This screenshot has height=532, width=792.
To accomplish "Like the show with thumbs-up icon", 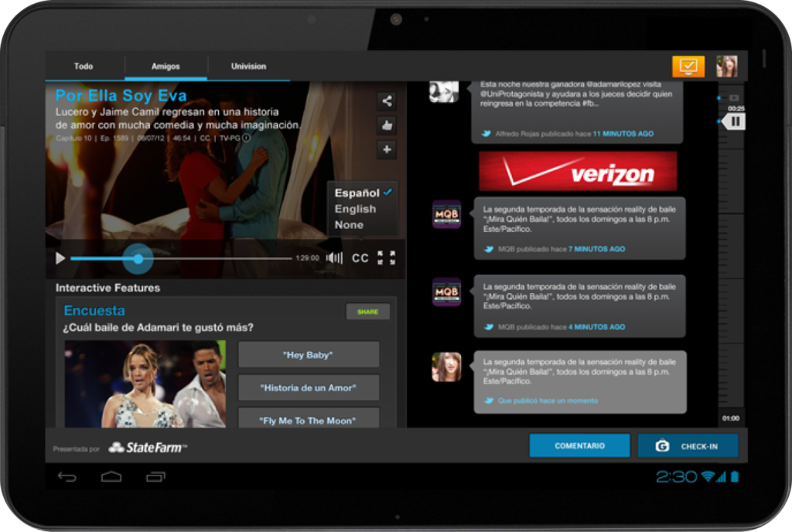I will pos(387,125).
